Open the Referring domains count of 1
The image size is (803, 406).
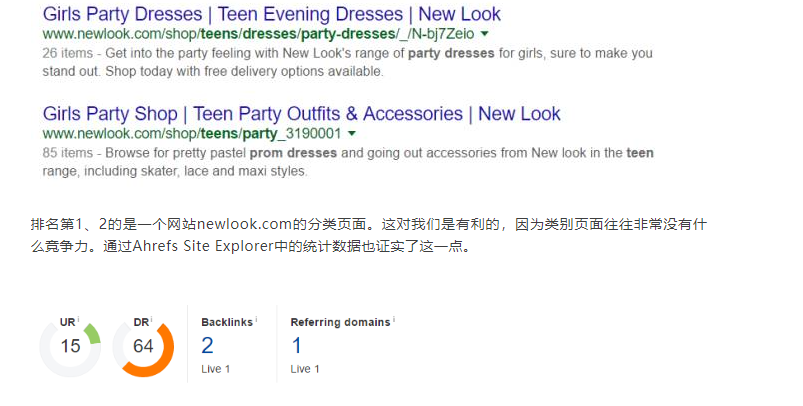[297, 346]
